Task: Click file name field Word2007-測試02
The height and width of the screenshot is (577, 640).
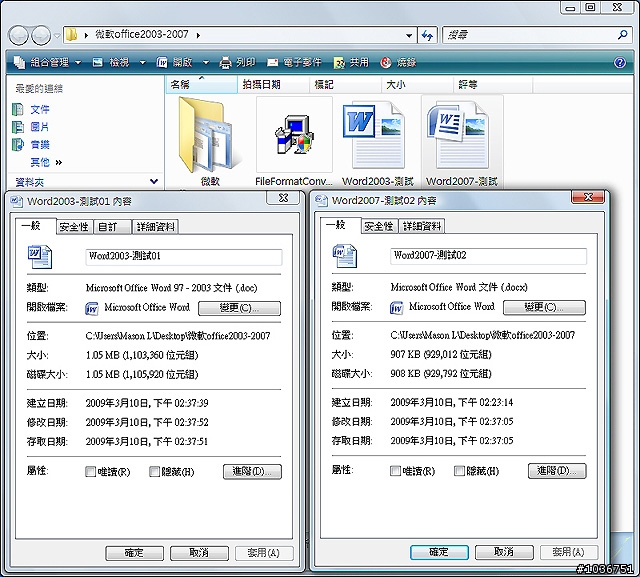Action: tap(488, 256)
